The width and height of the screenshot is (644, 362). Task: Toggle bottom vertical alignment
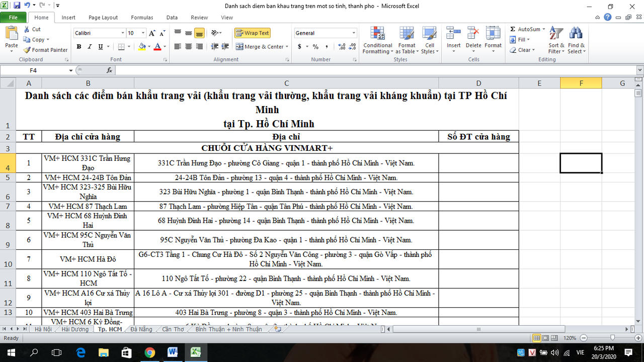(x=199, y=33)
